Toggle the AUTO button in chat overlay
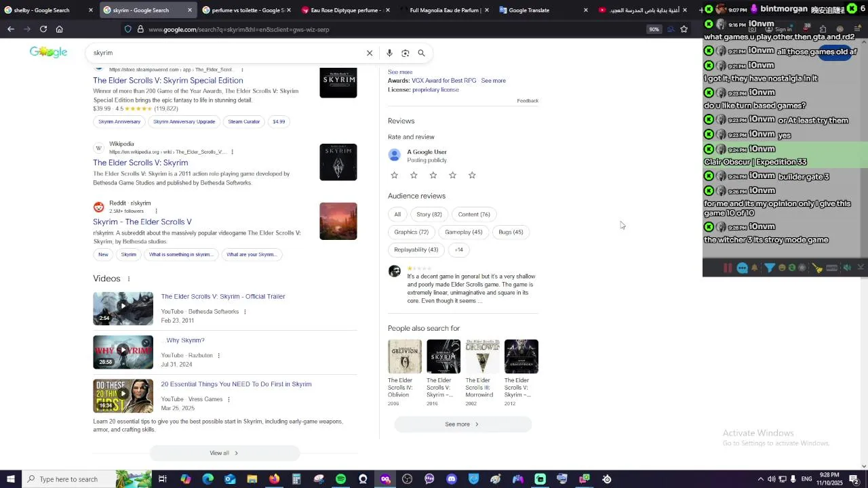The image size is (868, 488). point(832,268)
